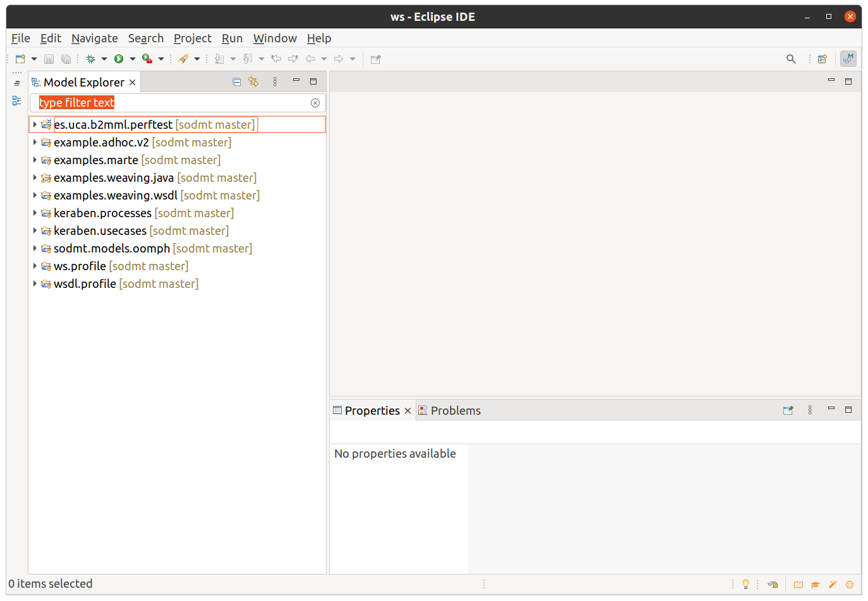
Task: Click the Pin Properties view icon
Action: click(788, 410)
